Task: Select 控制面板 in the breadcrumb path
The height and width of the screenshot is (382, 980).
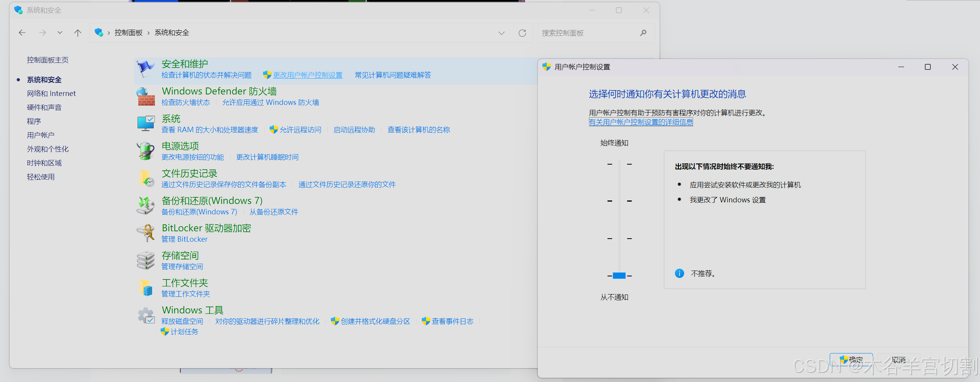Action: point(129,33)
